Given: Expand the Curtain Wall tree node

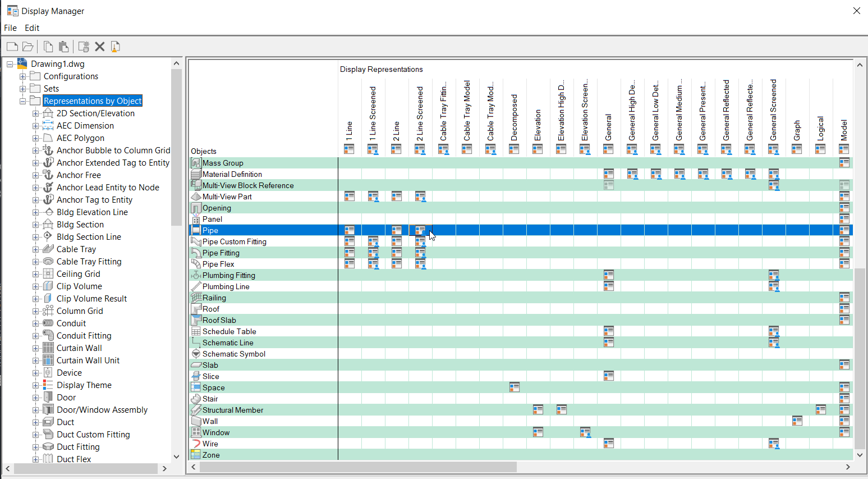Looking at the screenshot, I should (36, 348).
